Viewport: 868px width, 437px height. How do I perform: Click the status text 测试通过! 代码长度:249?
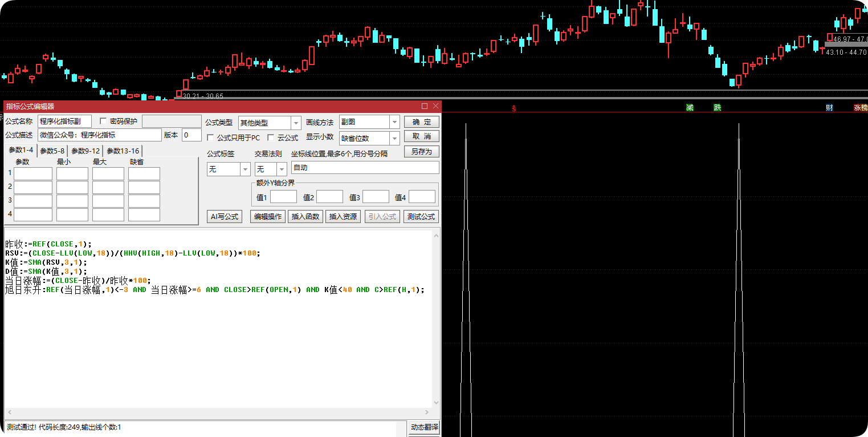point(64,427)
